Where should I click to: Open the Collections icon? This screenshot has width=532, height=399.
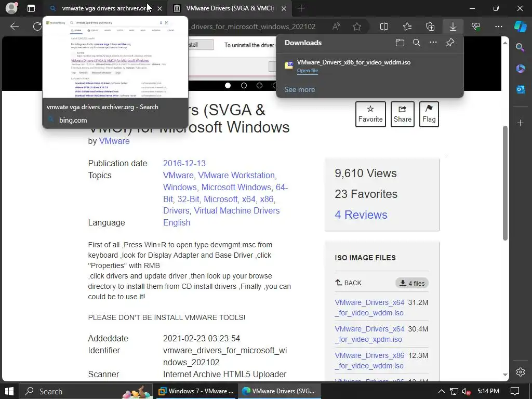430,26
